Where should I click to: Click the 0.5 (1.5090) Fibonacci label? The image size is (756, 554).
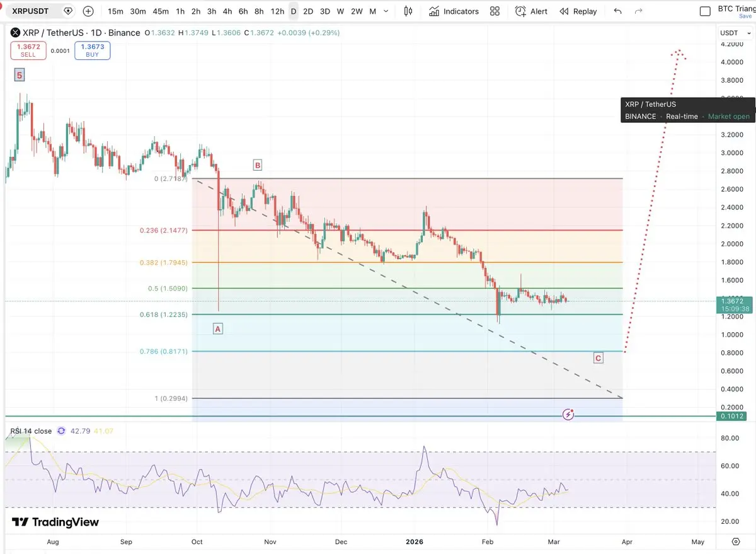(169, 289)
